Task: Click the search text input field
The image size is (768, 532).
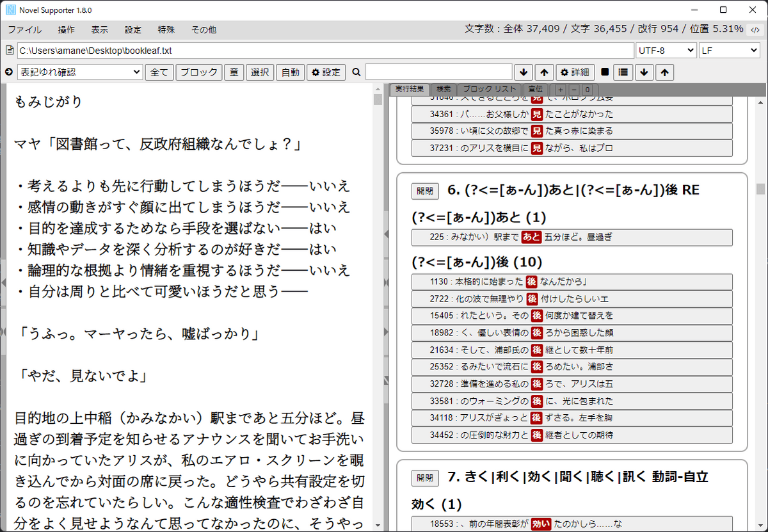Action: [438, 72]
